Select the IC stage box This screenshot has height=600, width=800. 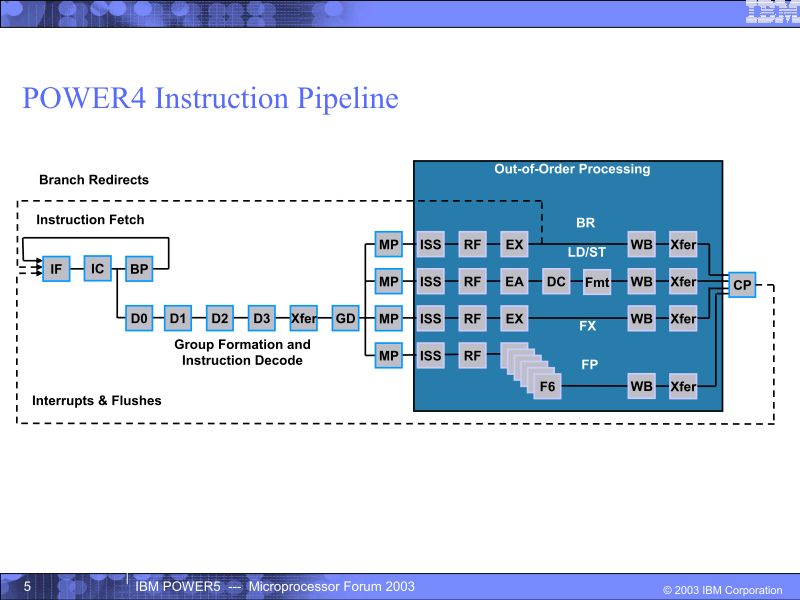pos(97,269)
